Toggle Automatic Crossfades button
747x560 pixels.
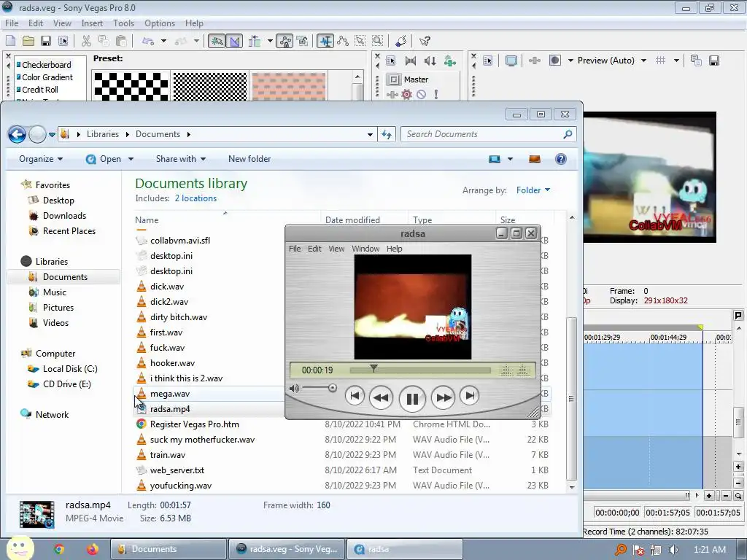pos(234,42)
